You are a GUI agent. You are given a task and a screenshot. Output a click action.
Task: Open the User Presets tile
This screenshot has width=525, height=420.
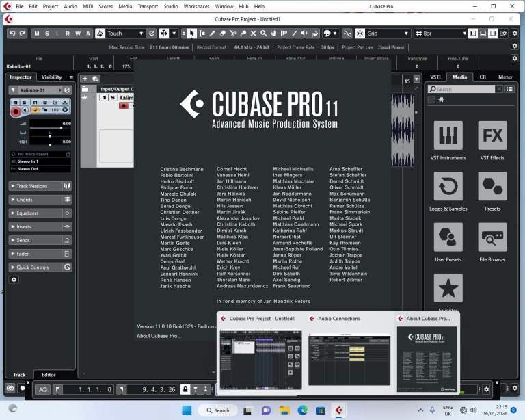pos(448,237)
